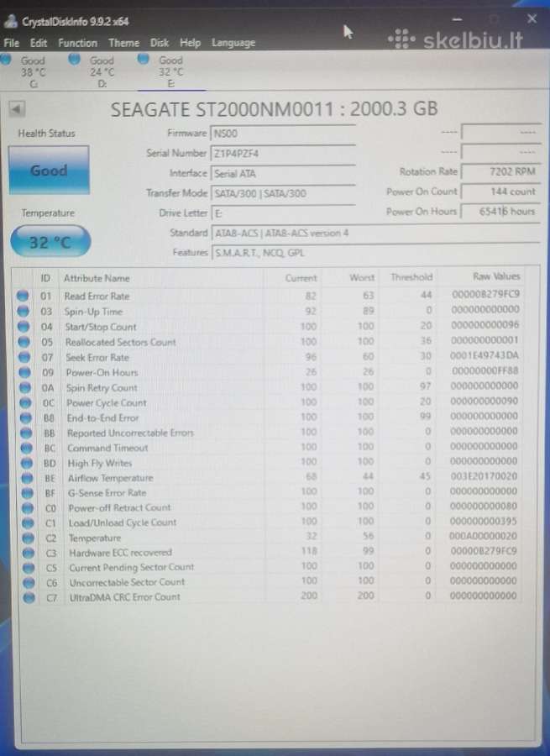The width and height of the screenshot is (550, 756).
Task: Click the status icon for Read Error Rate
Action: pos(23,296)
